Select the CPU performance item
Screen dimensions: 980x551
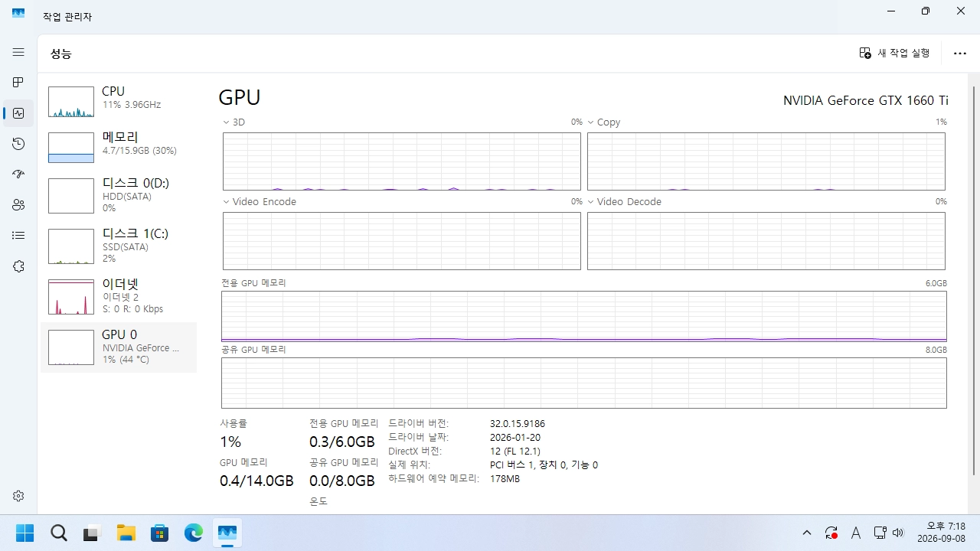tap(119, 100)
